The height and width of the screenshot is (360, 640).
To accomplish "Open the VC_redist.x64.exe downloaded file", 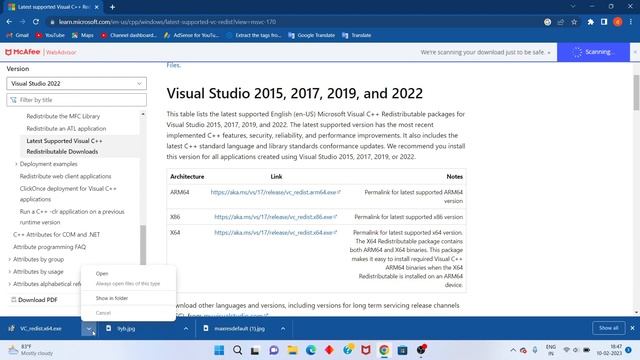I will point(40,329).
